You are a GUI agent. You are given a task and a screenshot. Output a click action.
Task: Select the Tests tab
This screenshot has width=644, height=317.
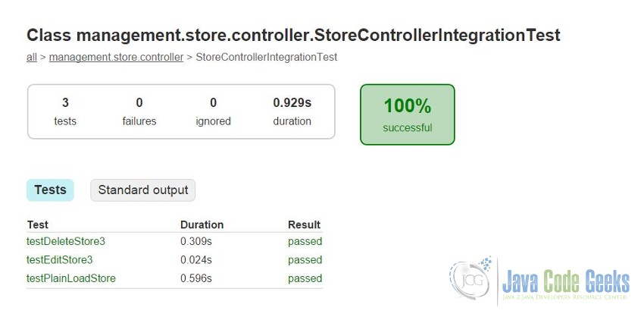[x=50, y=190]
